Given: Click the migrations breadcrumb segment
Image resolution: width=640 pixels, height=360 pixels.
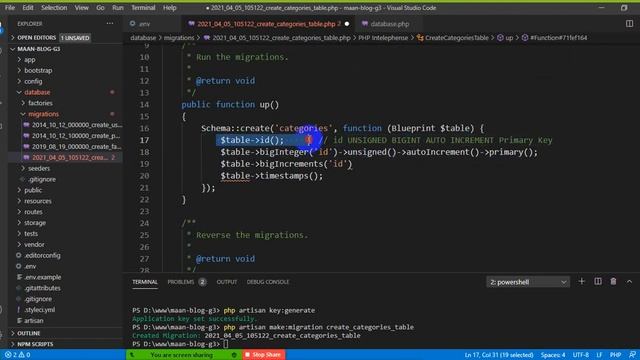Looking at the screenshot, I should (179, 38).
